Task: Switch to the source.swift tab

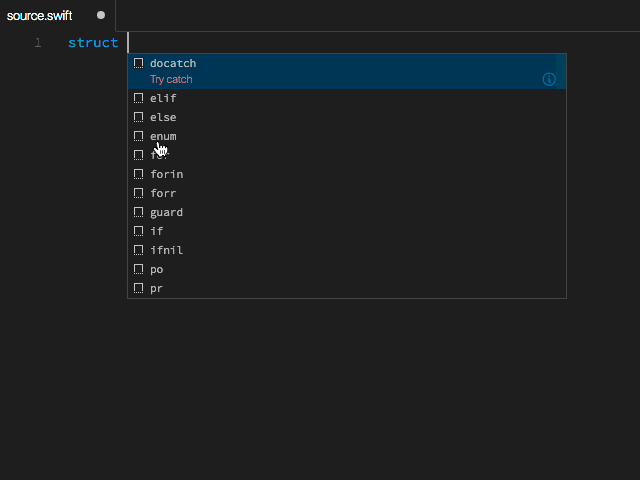Action: pyautogui.click(x=40, y=16)
